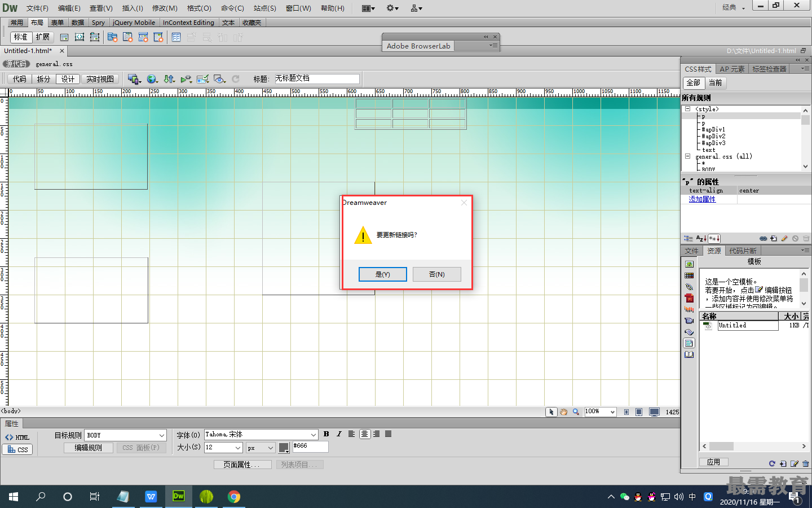Viewport: 812px width, 508px height.
Task: Select Shockwave category in Assets panel
Action: [x=689, y=309]
